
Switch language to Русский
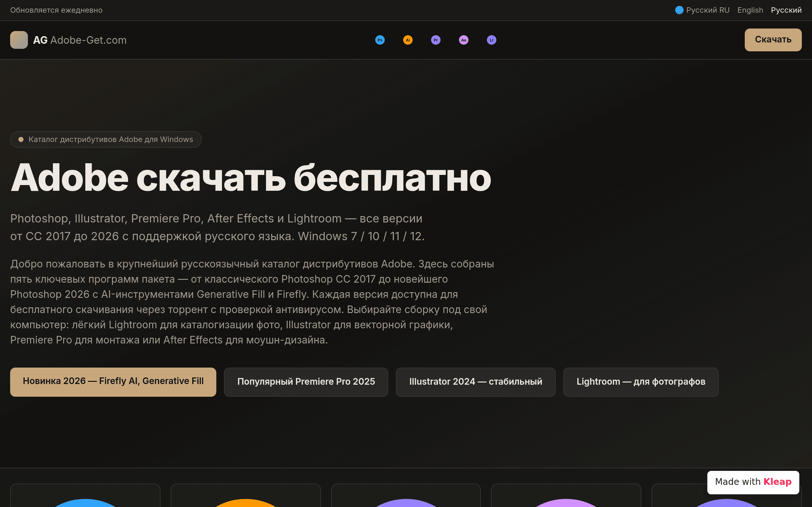coord(786,10)
